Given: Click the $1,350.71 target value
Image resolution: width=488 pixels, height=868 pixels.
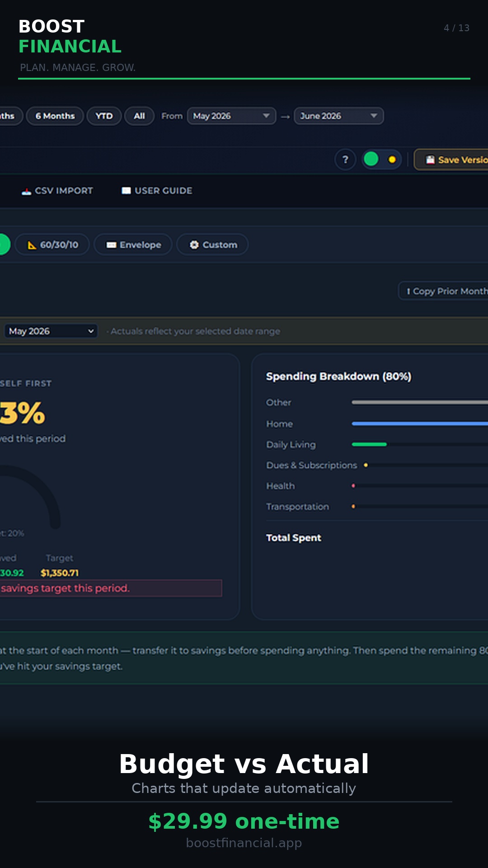Looking at the screenshot, I should pos(60,573).
